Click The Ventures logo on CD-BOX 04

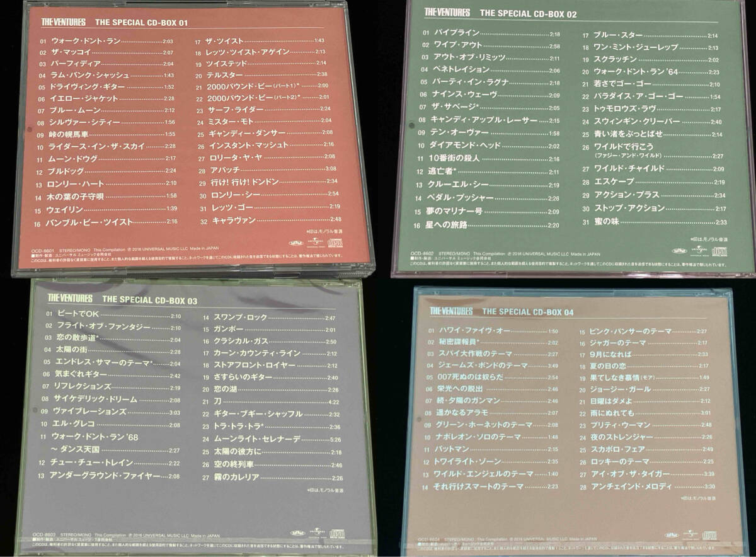click(452, 311)
